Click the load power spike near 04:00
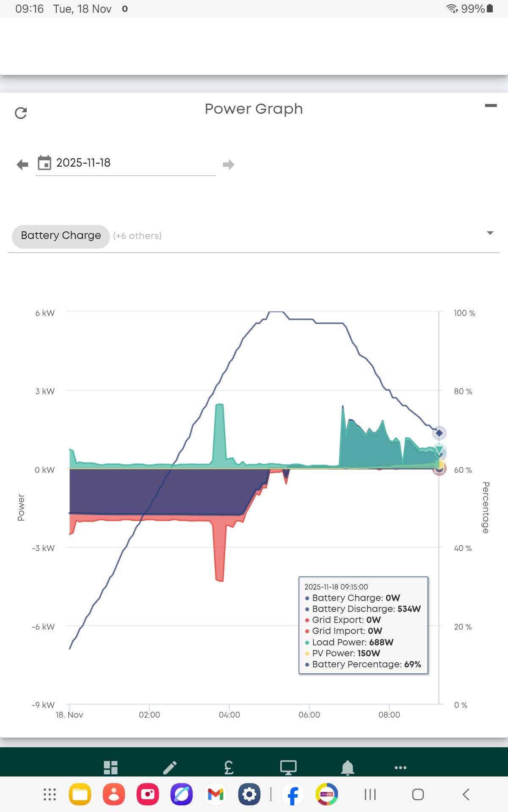Image resolution: width=508 pixels, height=812 pixels. tap(219, 435)
